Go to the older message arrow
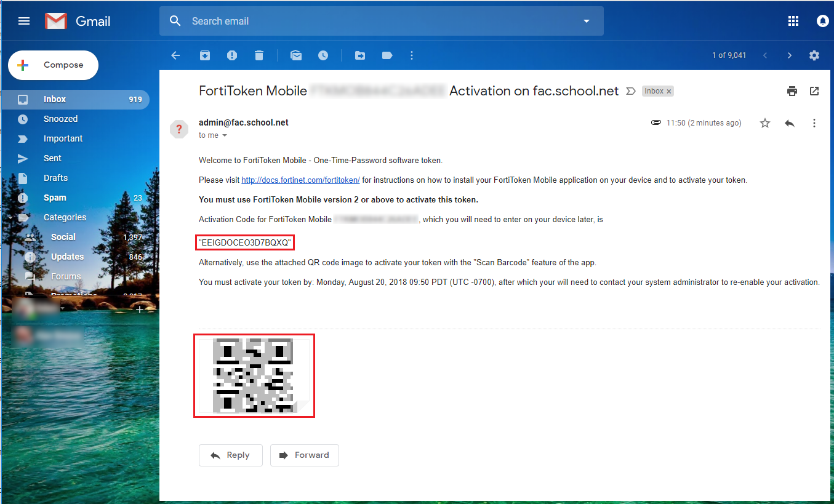The height and width of the screenshot is (504, 834). click(x=790, y=55)
